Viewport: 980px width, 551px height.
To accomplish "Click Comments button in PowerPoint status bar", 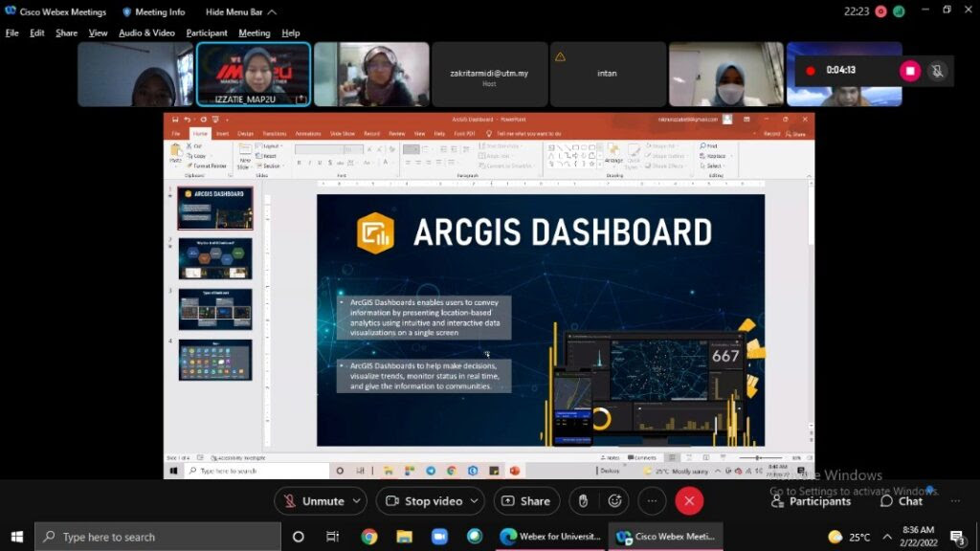I will [642, 458].
